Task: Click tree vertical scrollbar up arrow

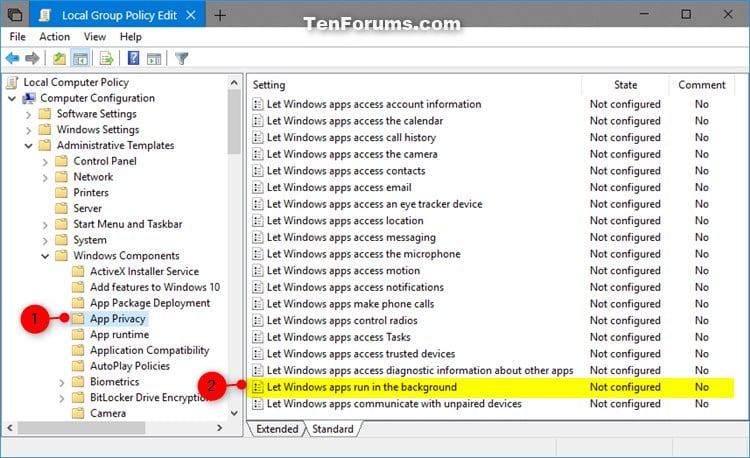Action: [234, 83]
